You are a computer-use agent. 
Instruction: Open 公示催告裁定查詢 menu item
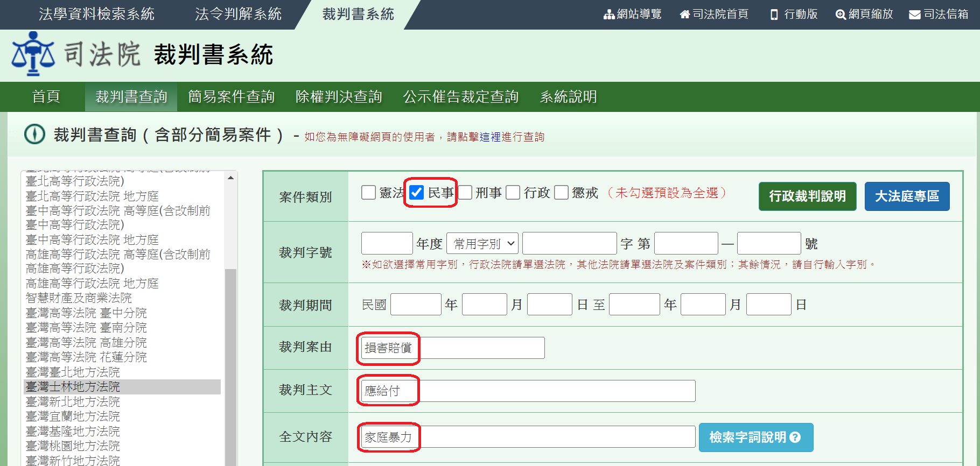click(x=461, y=97)
